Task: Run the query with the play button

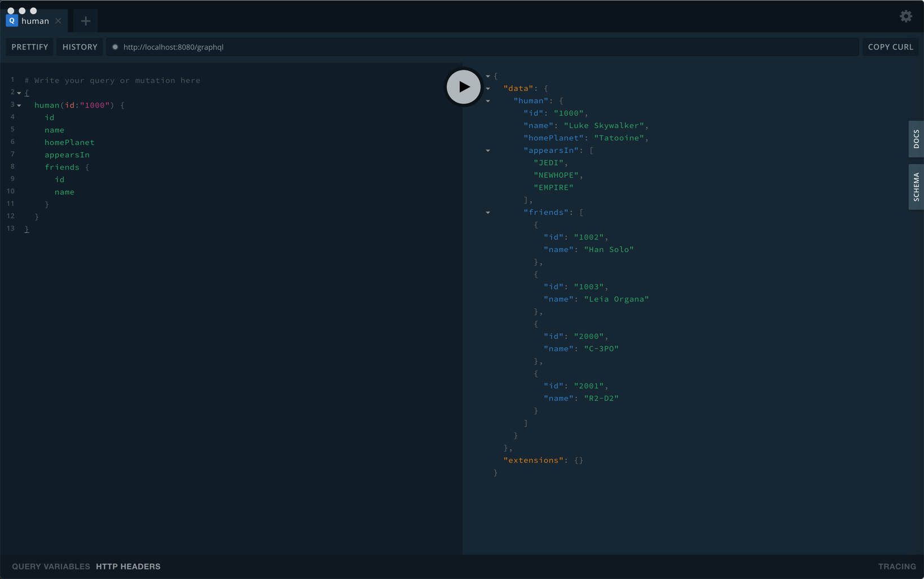Action: tap(463, 87)
